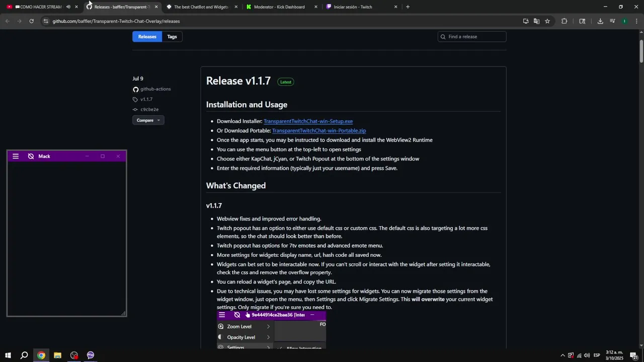This screenshot has width=644, height=362.
Task: Click the crossed-circle icon in Mack overlay titlebar
Action: point(31,156)
